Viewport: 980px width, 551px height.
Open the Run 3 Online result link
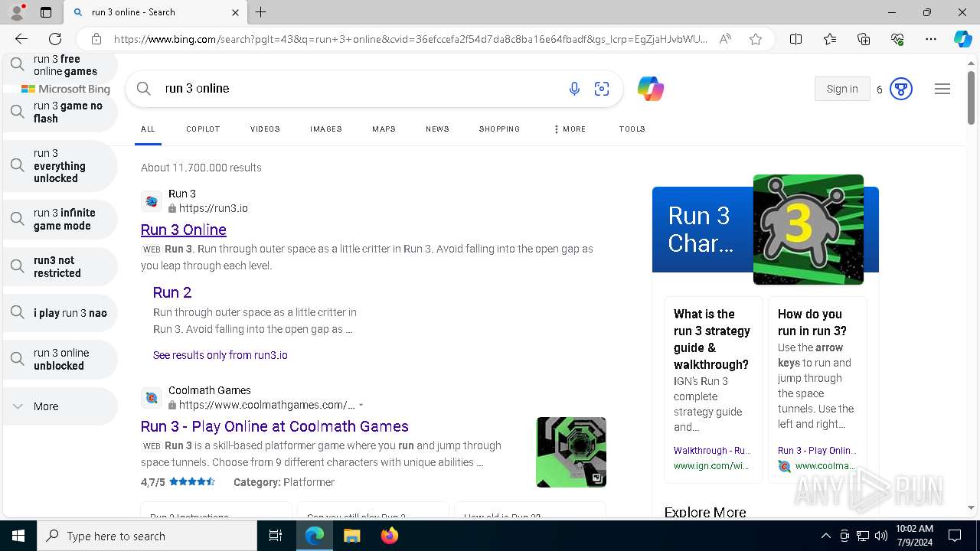(184, 230)
